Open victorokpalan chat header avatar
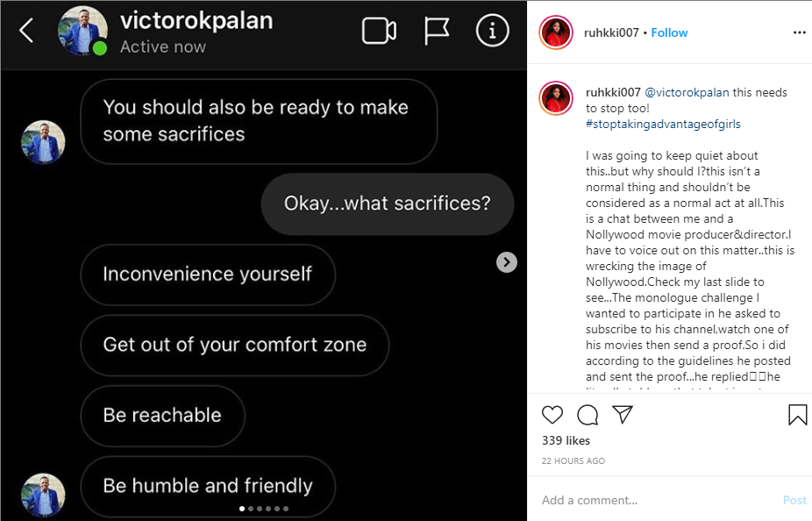The image size is (812, 521). [82, 32]
